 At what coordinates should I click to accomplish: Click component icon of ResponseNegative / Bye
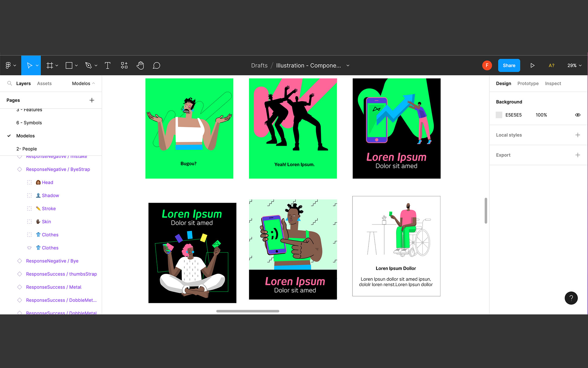point(20,261)
